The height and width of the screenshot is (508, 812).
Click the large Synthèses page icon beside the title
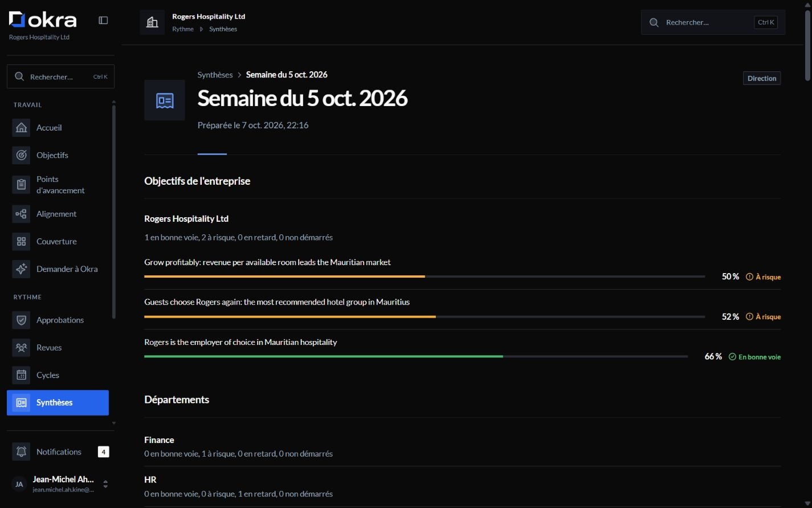pos(165,100)
